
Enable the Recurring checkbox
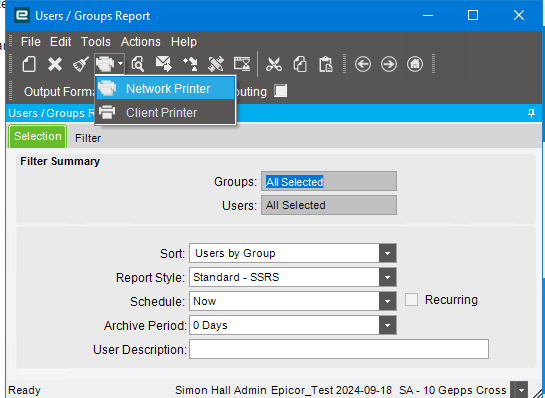411,300
